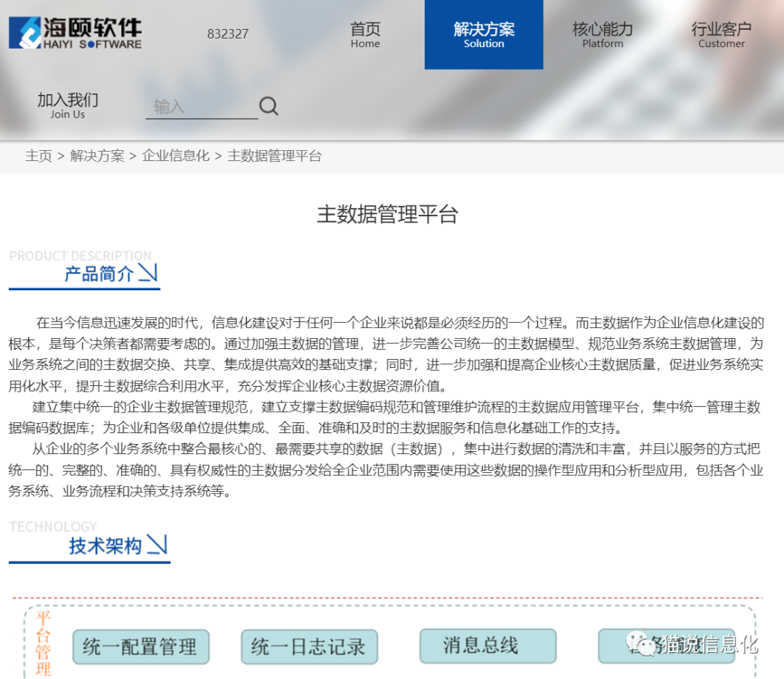Open the 加入我们 Join Us page

tap(68, 105)
